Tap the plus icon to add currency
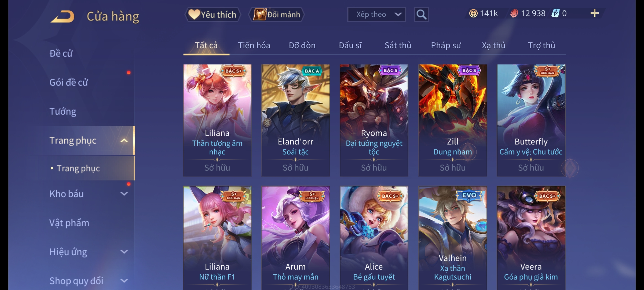 click(x=594, y=13)
